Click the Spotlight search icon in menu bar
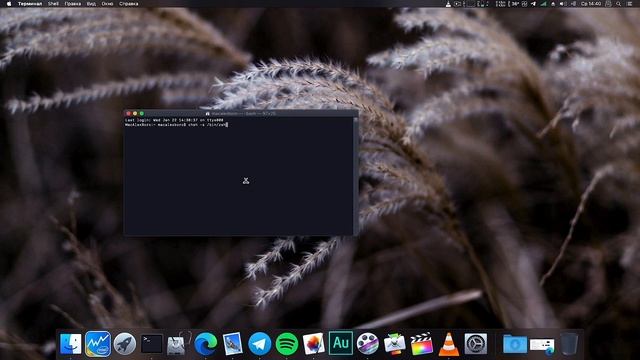The height and width of the screenshot is (360, 640). (x=619, y=4)
